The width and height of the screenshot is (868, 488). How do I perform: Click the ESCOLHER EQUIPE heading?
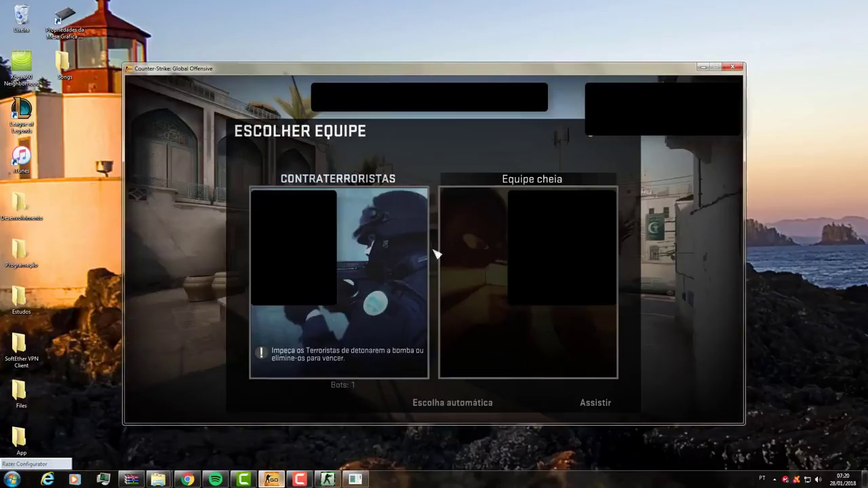click(x=300, y=131)
